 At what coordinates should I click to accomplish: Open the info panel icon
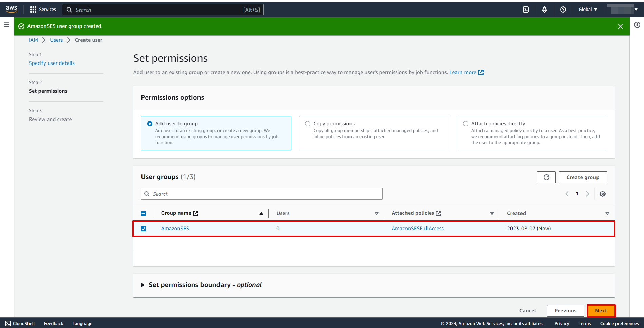pyautogui.click(x=637, y=25)
